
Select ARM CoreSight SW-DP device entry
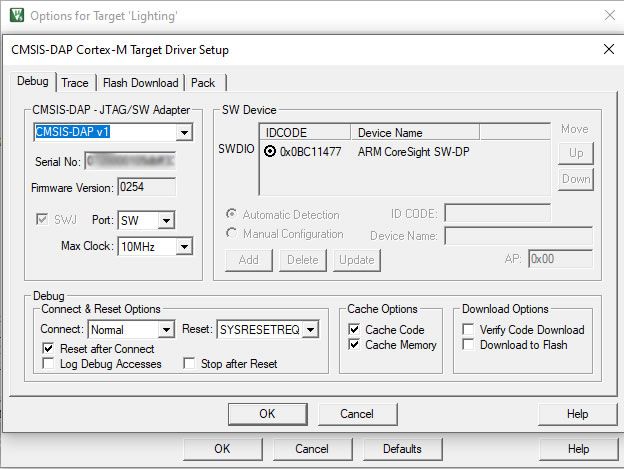click(x=413, y=152)
